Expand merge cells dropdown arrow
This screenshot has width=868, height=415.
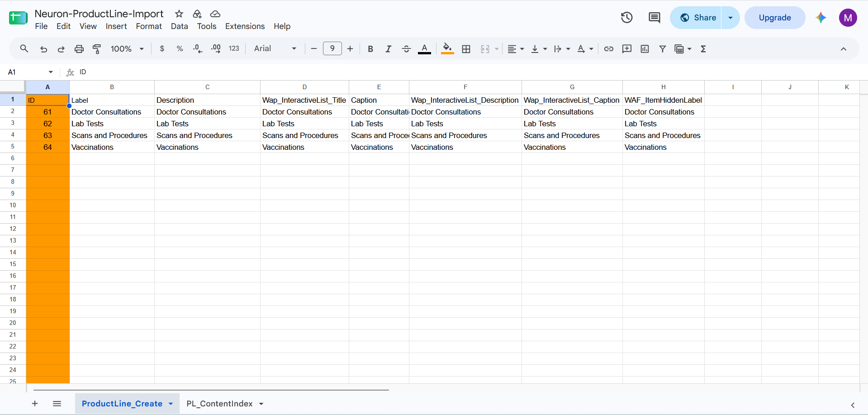[497, 49]
